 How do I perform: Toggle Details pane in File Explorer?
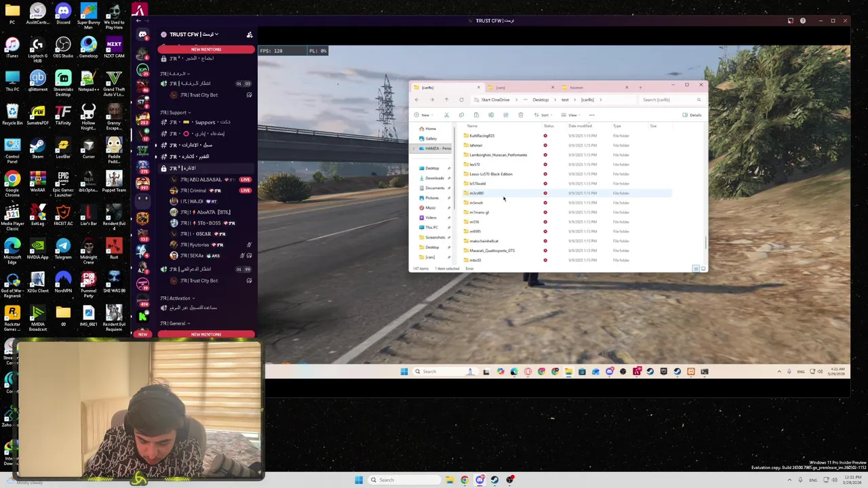692,115
